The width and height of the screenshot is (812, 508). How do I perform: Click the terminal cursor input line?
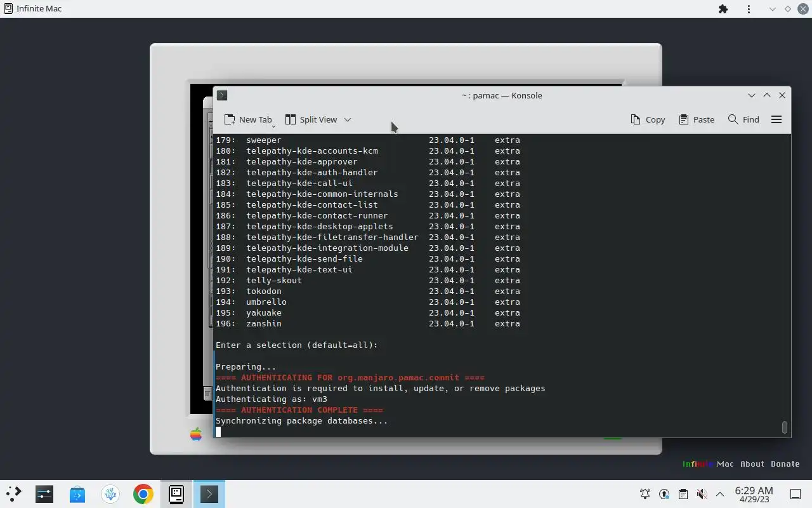pyautogui.click(x=218, y=432)
